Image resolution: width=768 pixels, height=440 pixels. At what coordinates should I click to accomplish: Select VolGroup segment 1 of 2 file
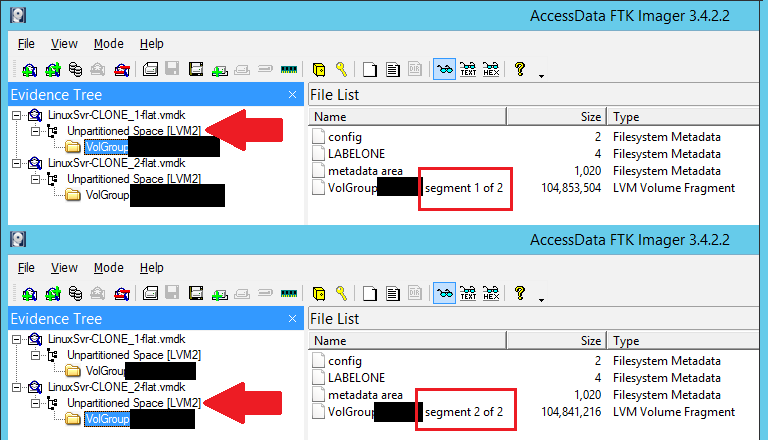[415, 188]
